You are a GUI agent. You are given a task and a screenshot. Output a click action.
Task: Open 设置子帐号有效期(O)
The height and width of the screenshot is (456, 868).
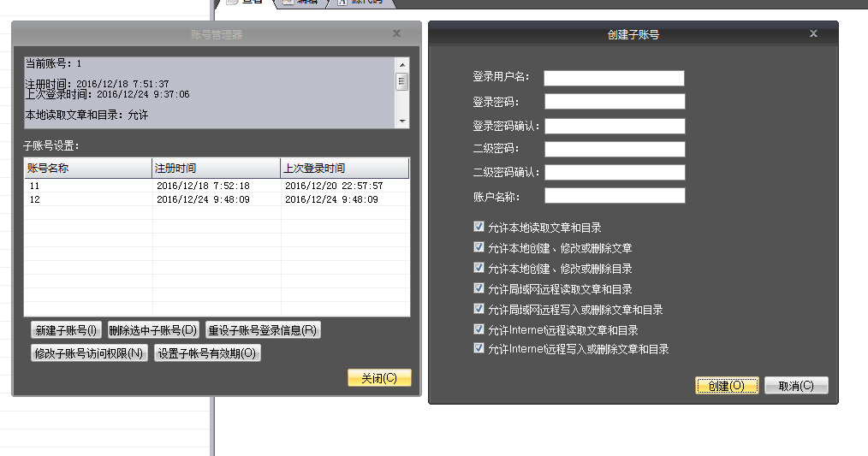pyautogui.click(x=206, y=353)
